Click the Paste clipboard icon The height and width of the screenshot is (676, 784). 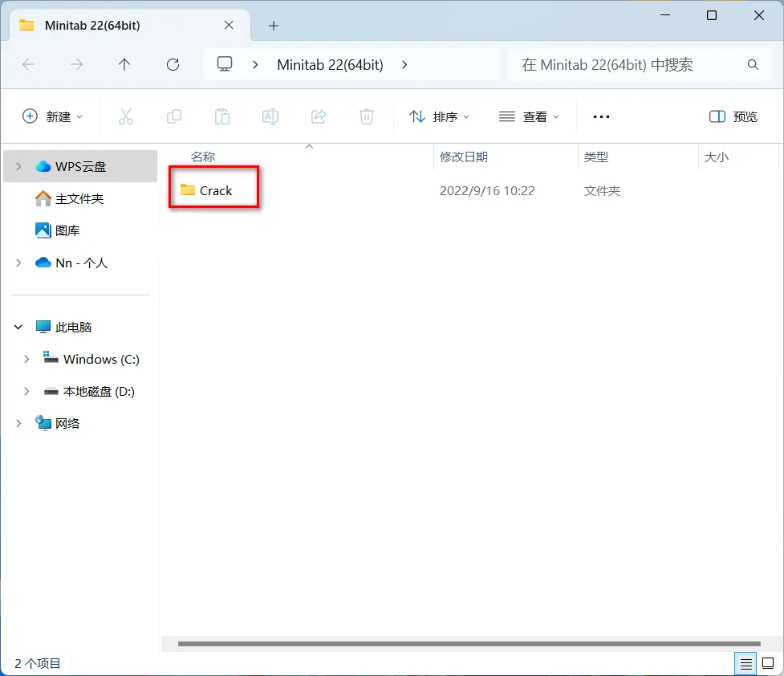click(222, 116)
